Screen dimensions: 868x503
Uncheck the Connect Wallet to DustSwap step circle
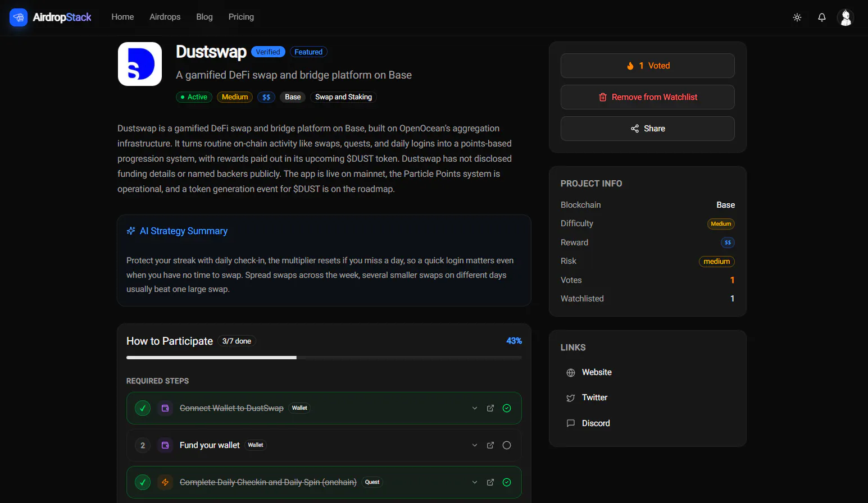click(507, 408)
